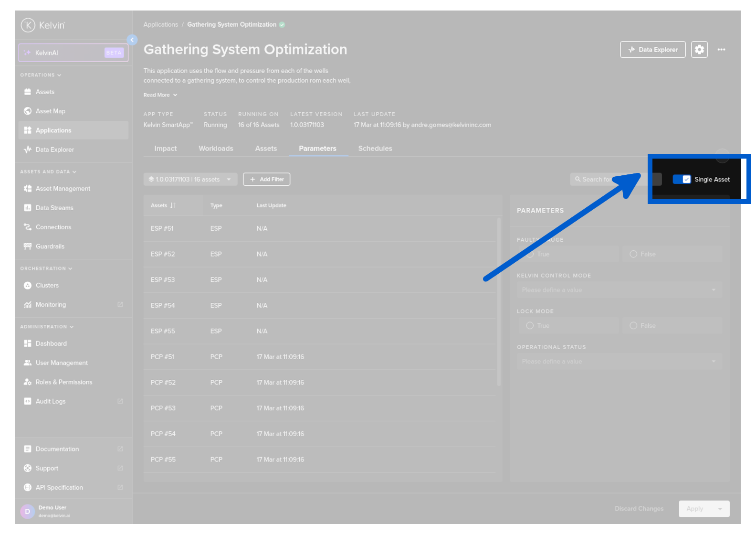Screen dimensions: 756x535
Task: Click the assets table vertical scrollbar
Action: point(499,301)
